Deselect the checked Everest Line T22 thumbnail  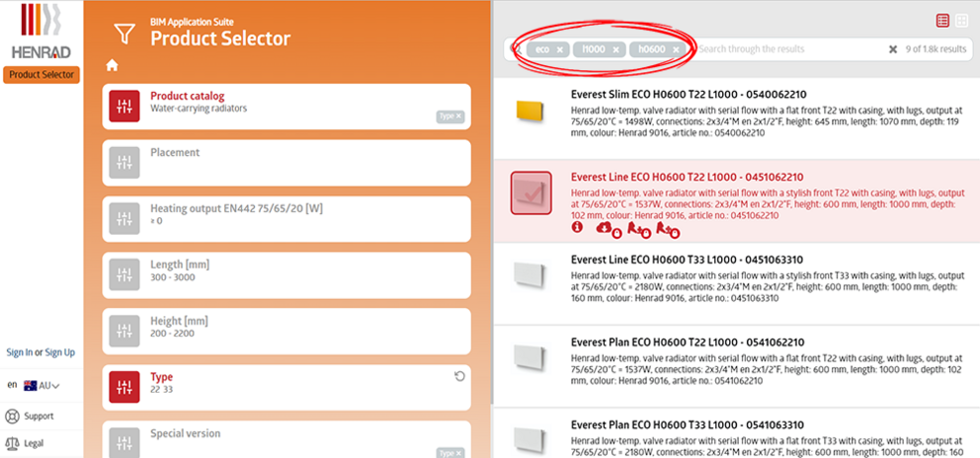point(531,192)
